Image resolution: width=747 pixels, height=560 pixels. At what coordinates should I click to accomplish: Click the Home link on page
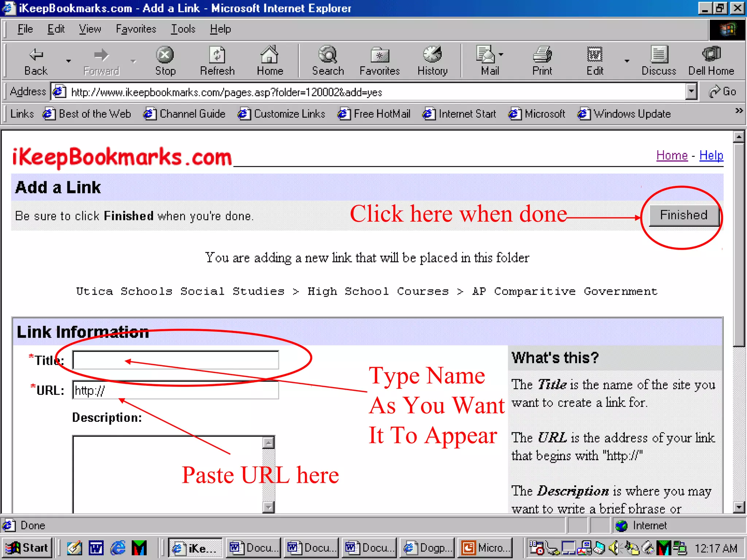(672, 156)
